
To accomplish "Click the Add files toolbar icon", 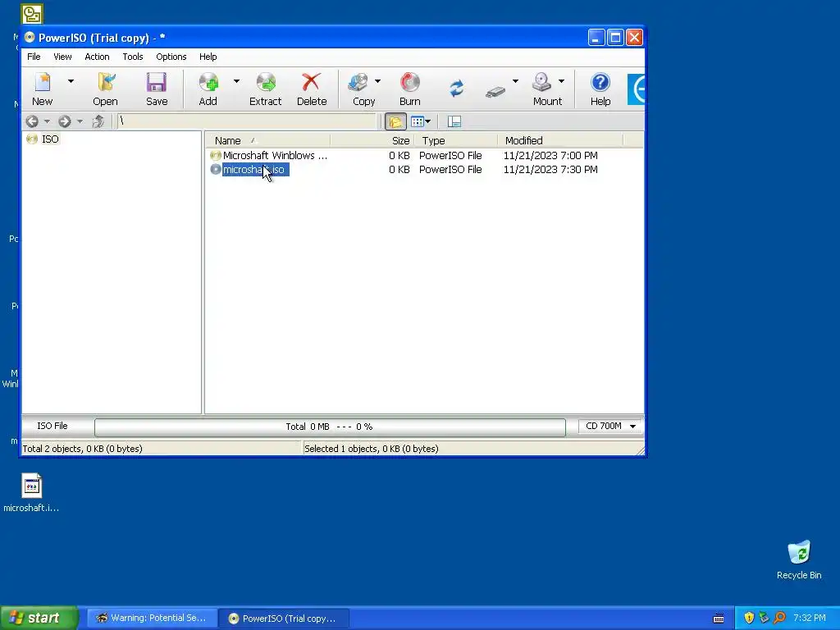I will [208, 83].
